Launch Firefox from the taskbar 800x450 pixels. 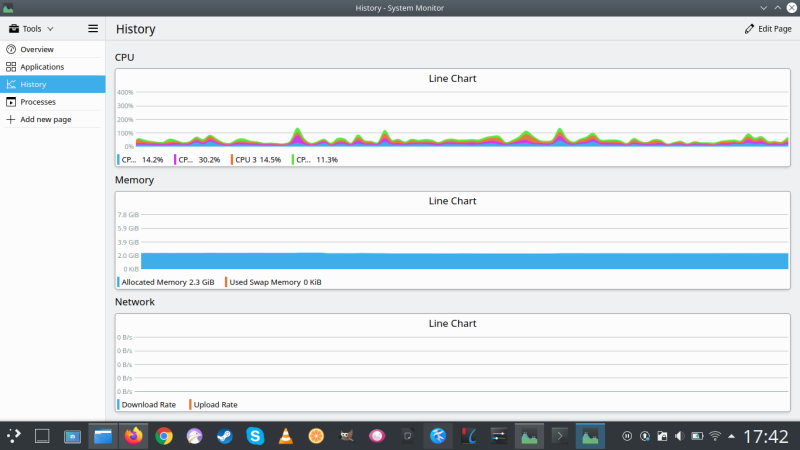(133, 436)
